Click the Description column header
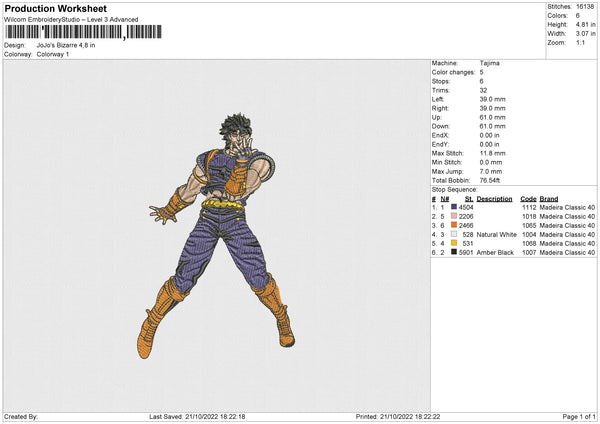Viewport: 600px width, 424px height. (x=495, y=198)
